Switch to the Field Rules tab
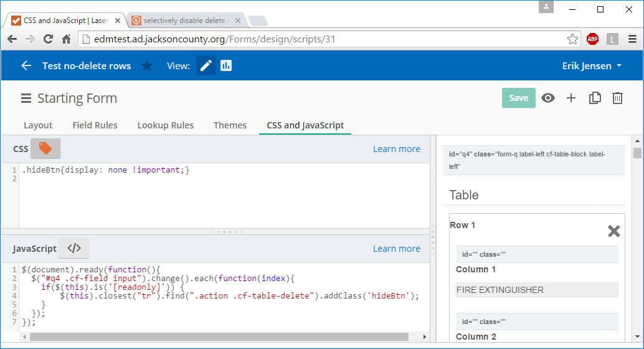Screen dimensions: 644x349 [95, 125]
